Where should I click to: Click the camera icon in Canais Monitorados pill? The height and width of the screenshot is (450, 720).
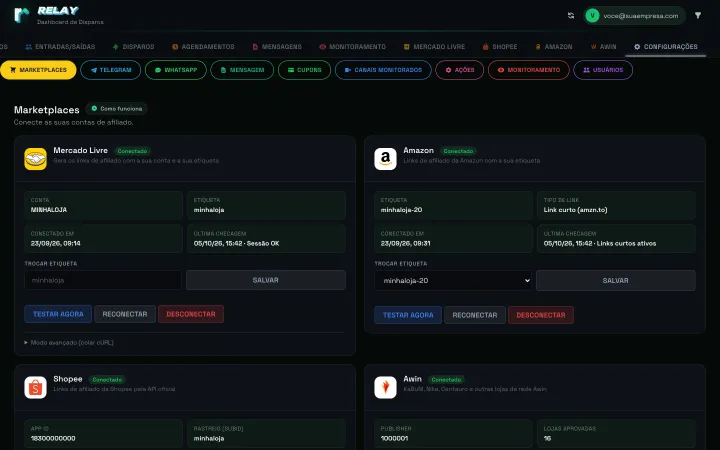[x=348, y=70]
